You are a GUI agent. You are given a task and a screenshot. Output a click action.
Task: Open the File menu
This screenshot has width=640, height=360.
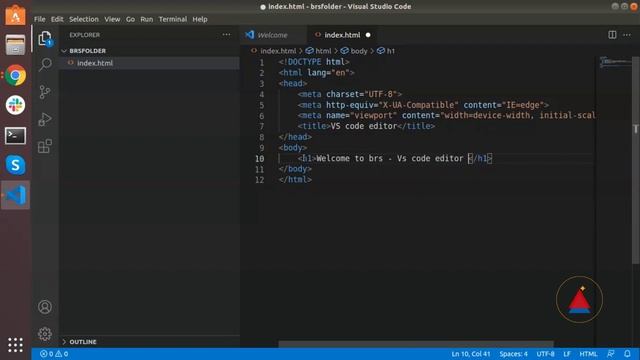(x=40, y=19)
